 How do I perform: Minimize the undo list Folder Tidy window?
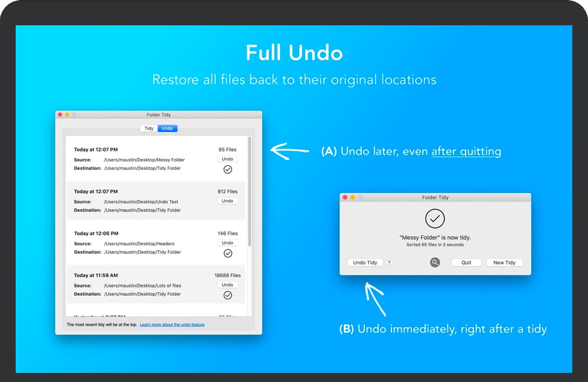point(67,114)
